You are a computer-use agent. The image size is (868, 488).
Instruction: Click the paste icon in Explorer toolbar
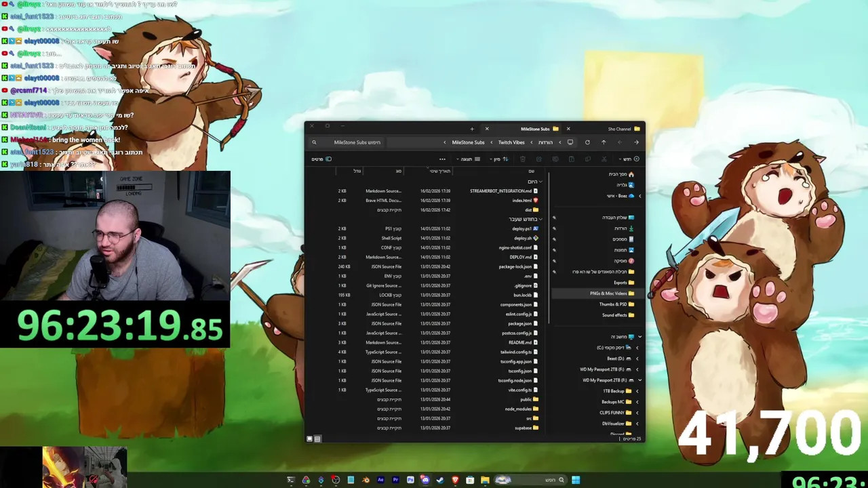(572, 159)
